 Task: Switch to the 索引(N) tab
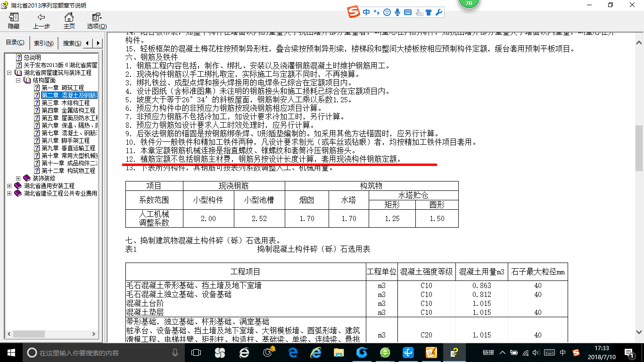click(43, 43)
